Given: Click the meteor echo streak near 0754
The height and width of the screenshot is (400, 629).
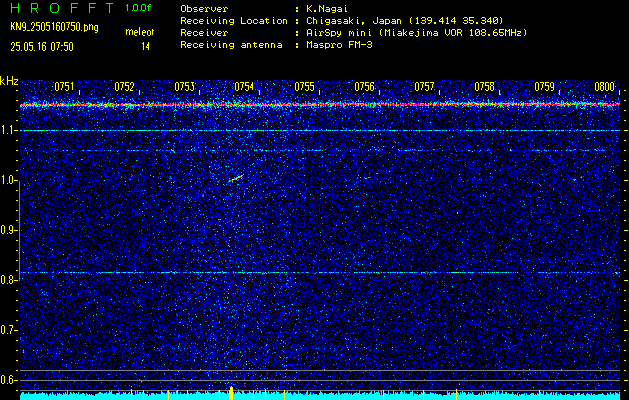Looking at the screenshot, I should click(236, 179).
